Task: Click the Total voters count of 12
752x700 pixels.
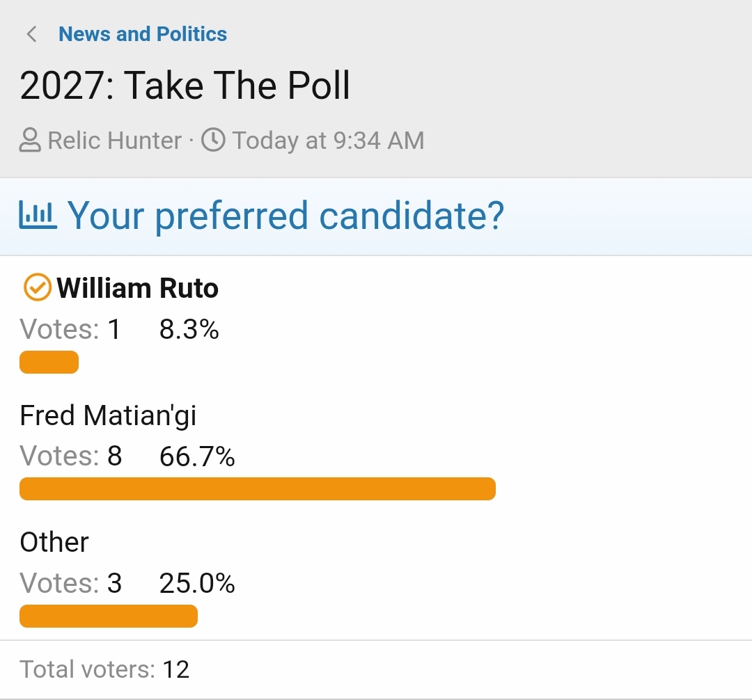Action: [x=176, y=669]
